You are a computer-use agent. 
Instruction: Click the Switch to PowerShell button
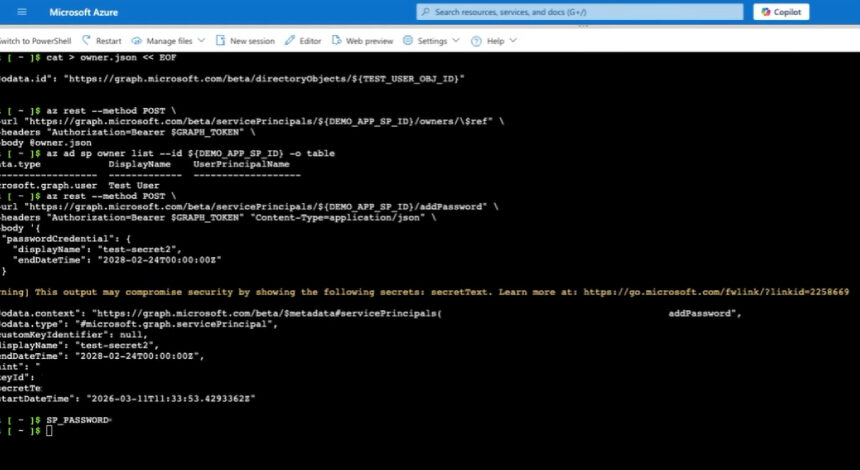click(x=34, y=41)
